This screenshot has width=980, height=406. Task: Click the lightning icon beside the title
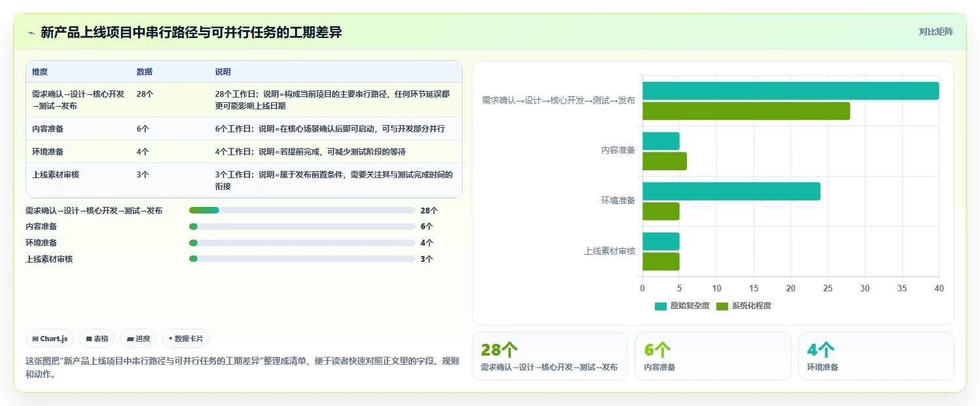pyautogui.click(x=31, y=32)
